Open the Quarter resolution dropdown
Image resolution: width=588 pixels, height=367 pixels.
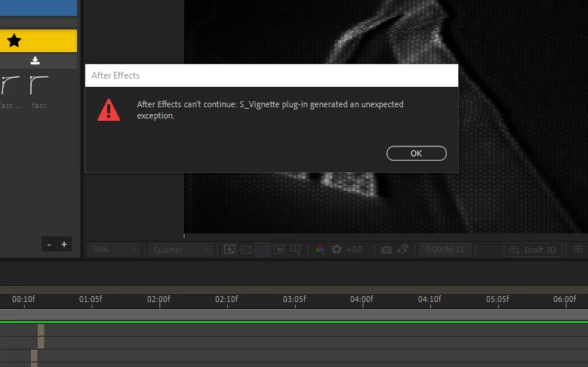pos(181,249)
